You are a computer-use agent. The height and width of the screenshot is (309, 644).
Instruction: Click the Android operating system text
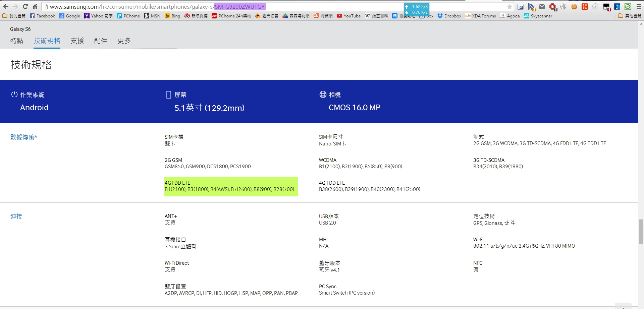[x=34, y=108]
